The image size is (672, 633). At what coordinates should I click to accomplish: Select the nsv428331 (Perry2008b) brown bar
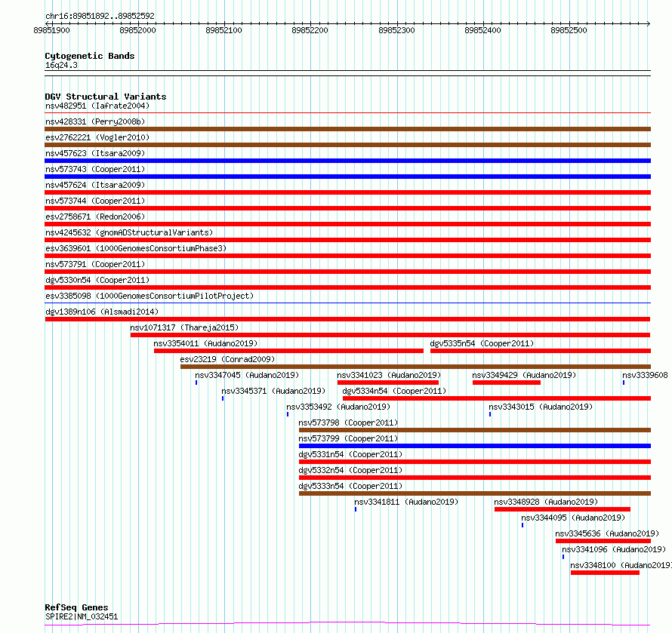(x=347, y=129)
